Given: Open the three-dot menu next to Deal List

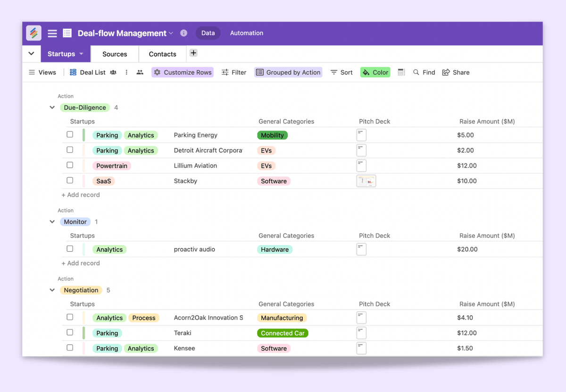Looking at the screenshot, I should (x=126, y=72).
